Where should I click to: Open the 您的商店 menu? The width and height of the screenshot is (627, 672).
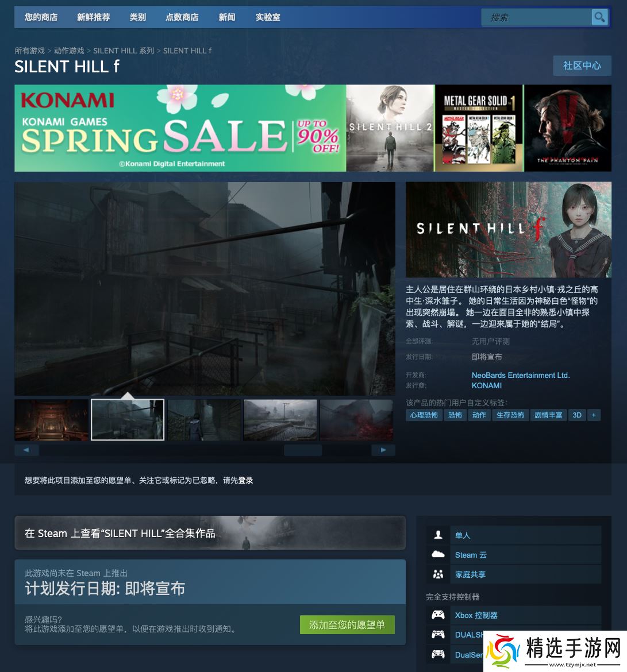pos(41,17)
